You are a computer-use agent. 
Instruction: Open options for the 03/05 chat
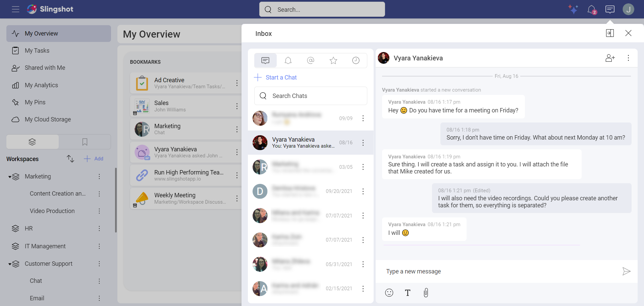click(363, 167)
